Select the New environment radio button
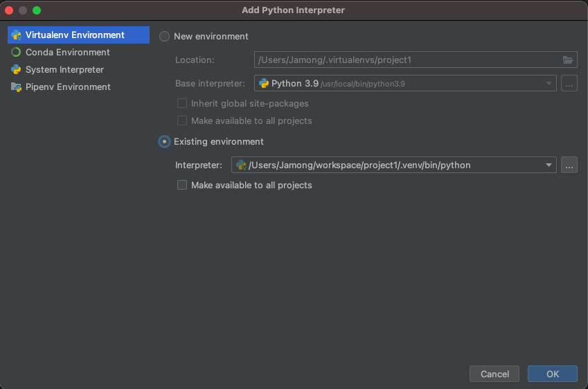Screen dimensions: 588x389 [164, 37]
